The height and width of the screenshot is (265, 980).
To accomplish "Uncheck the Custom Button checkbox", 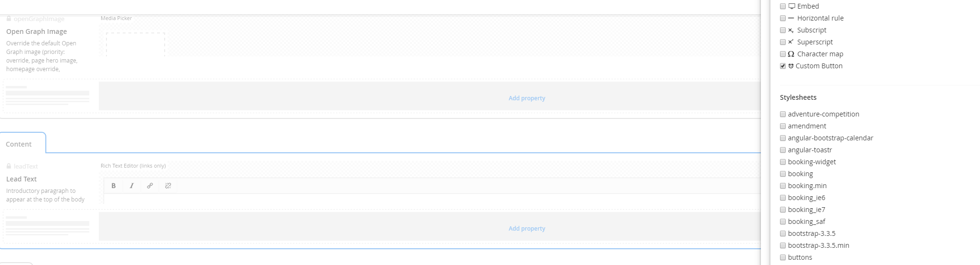I will pos(783,66).
